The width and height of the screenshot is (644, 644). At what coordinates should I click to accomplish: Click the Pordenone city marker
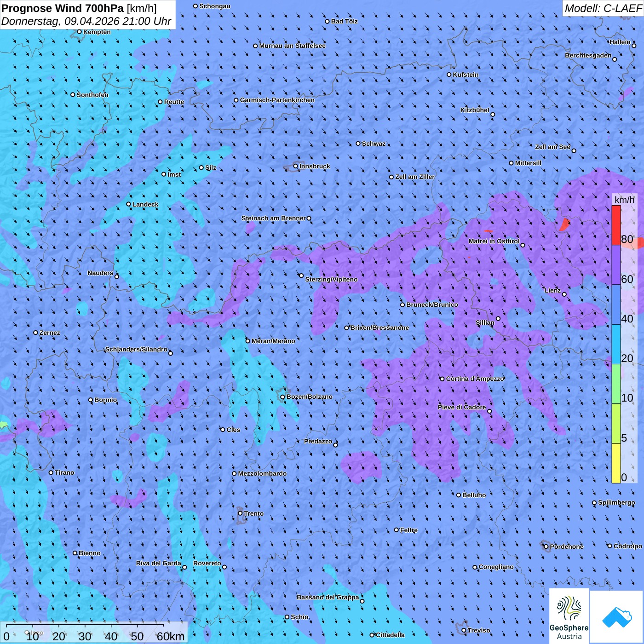(x=546, y=546)
